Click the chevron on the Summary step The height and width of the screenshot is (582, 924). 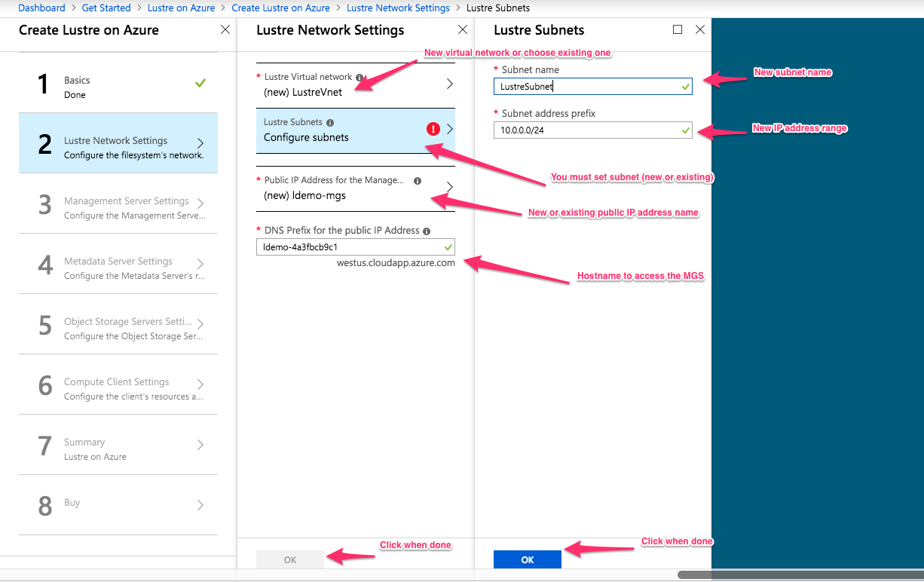tap(200, 445)
